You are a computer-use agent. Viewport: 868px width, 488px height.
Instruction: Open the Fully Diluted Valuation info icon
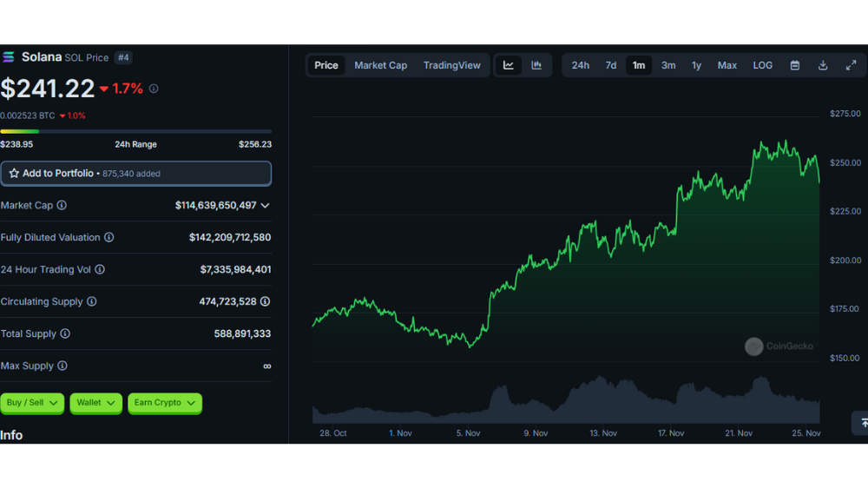click(109, 238)
